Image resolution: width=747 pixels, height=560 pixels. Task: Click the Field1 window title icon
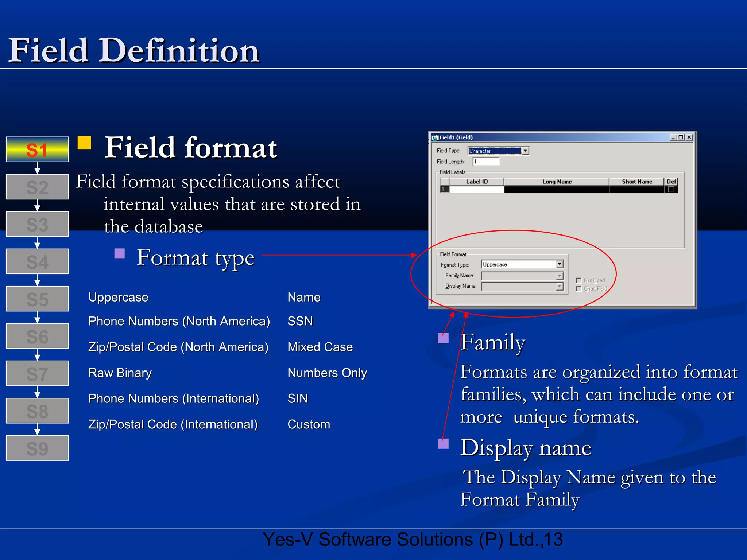click(435, 137)
